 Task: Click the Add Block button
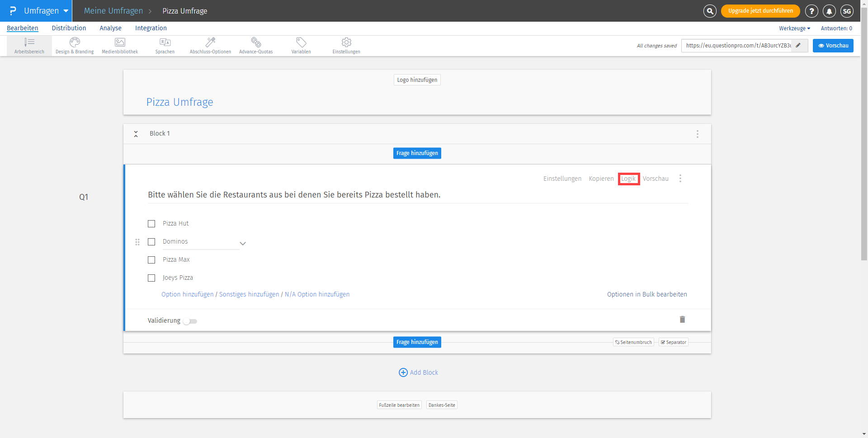[x=418, y=372]
